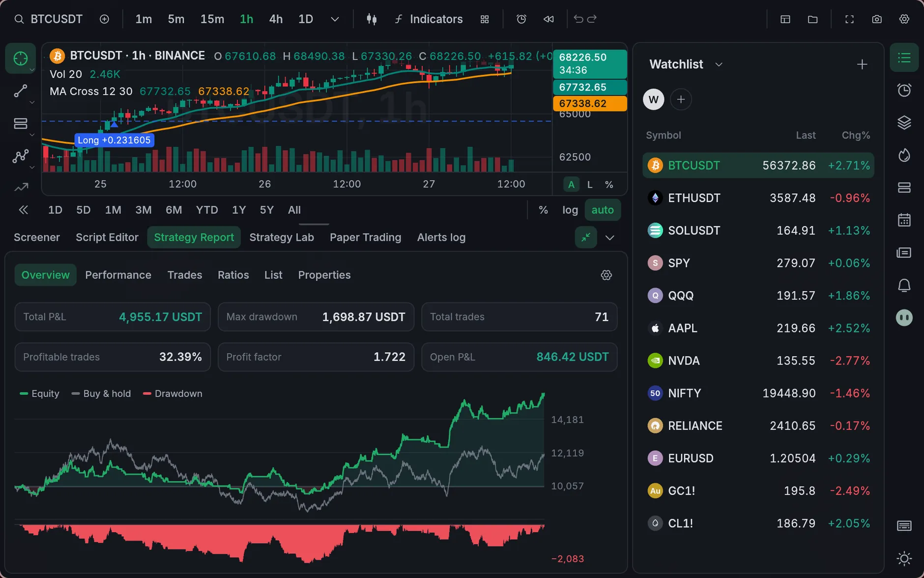The height and width of the screenshot is (578, 924).
Task: Open the indicator templates grid icon
Action: click(485, 19)
